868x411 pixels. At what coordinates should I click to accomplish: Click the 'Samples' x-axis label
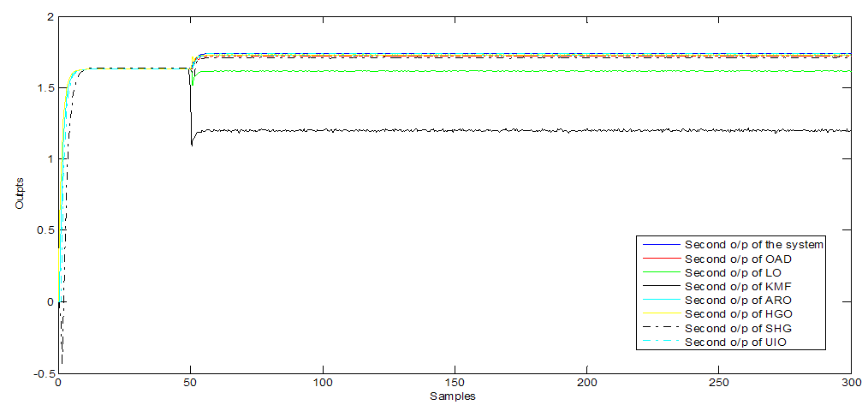point(454,396)
